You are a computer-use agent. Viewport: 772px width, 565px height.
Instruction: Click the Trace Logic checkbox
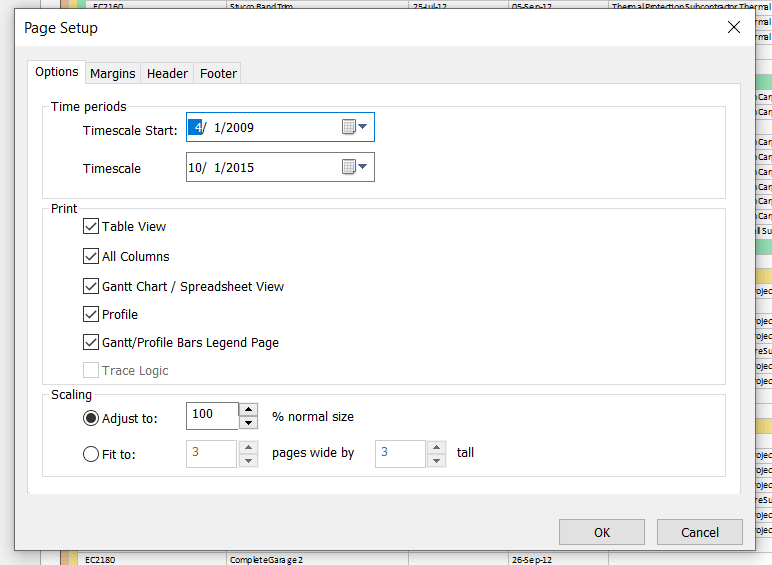pyautogui.click(x=91, y=370)
